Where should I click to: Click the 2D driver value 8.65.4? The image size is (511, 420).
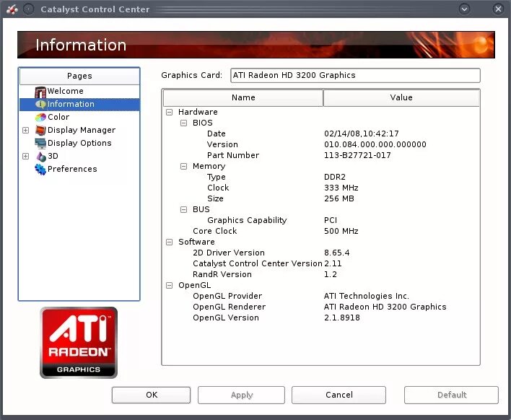[336, 253]
